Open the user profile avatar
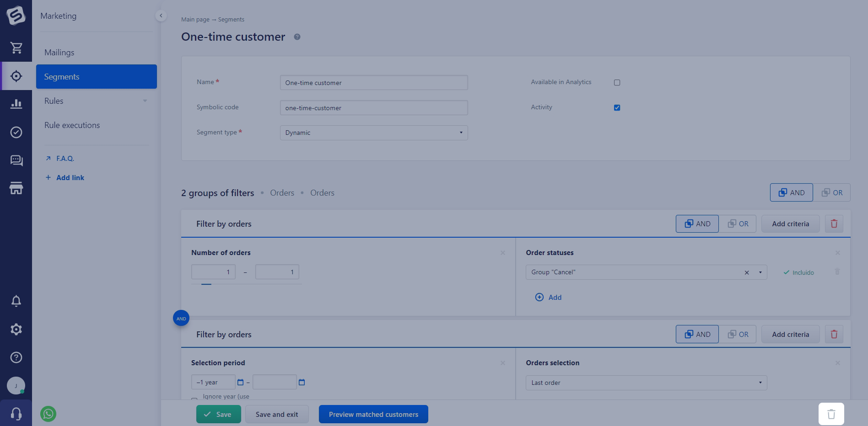This screenshot has width=868, height=426. point(16,386)
